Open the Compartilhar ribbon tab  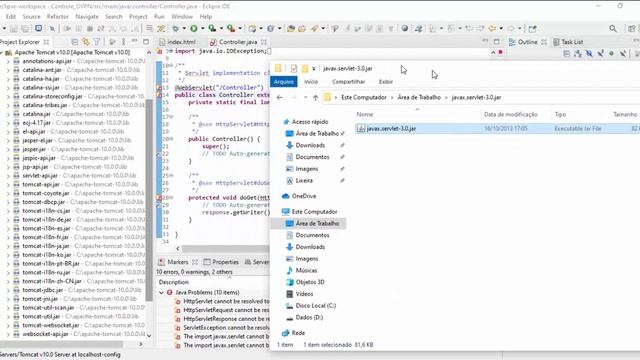348,82
